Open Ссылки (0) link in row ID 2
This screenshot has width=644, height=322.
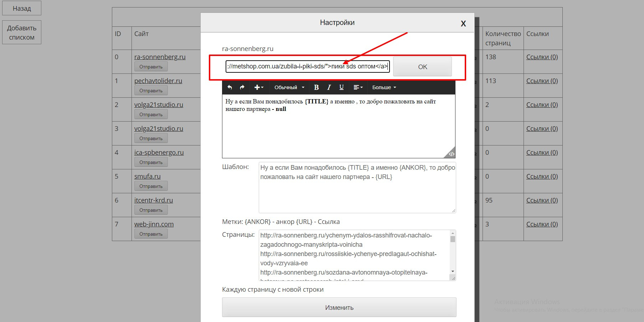tap(542, 104)
